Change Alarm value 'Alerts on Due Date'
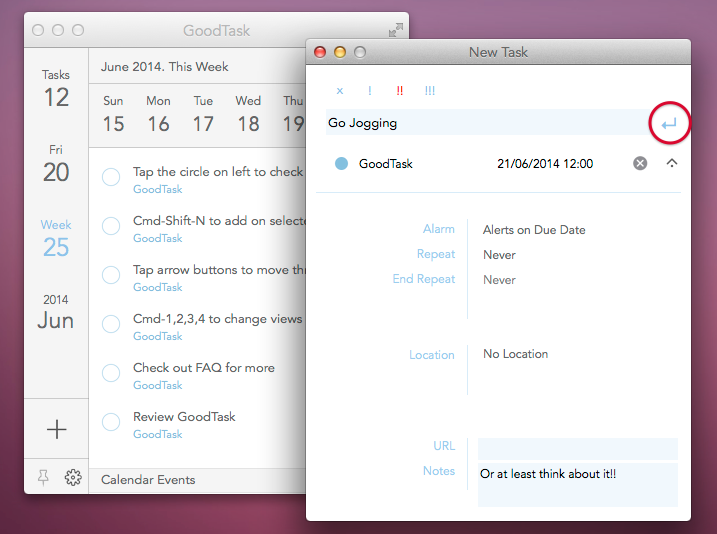Viewport: 717px width, 534px height. point(534,230)
